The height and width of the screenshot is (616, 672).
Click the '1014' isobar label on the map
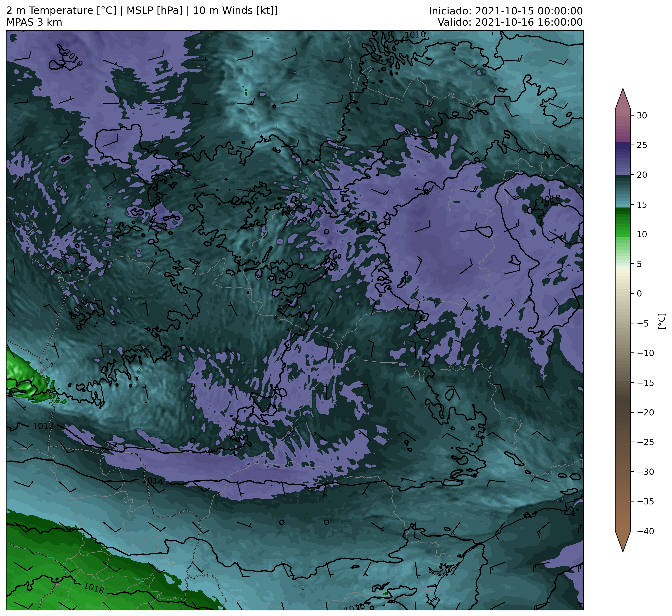[x=153, y=481]
